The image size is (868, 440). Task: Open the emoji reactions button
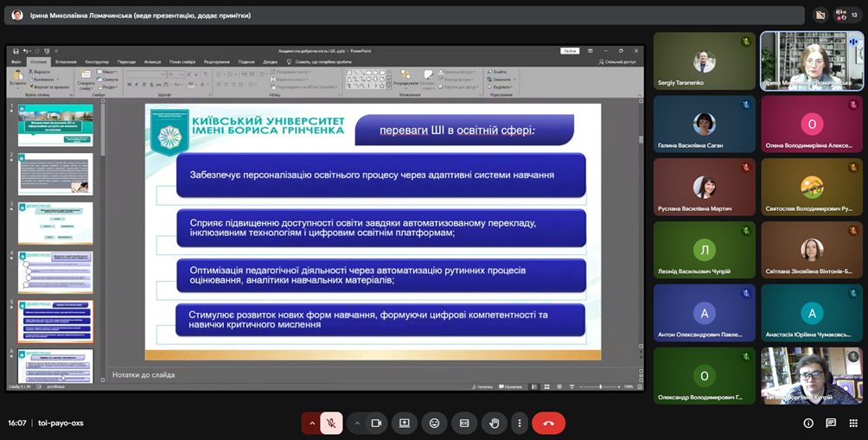click(434, 423)
